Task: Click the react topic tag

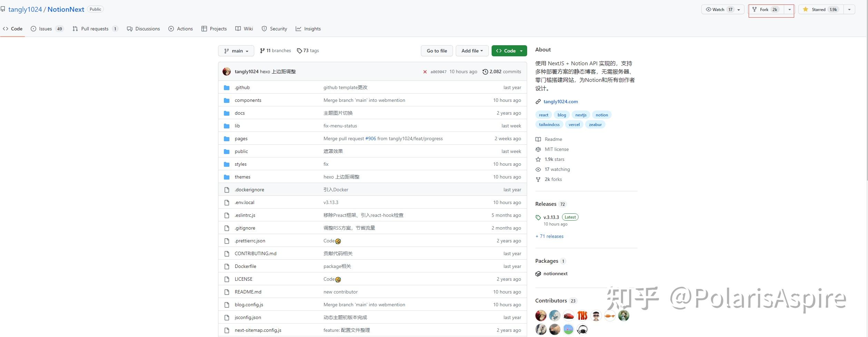Action: 544,115
